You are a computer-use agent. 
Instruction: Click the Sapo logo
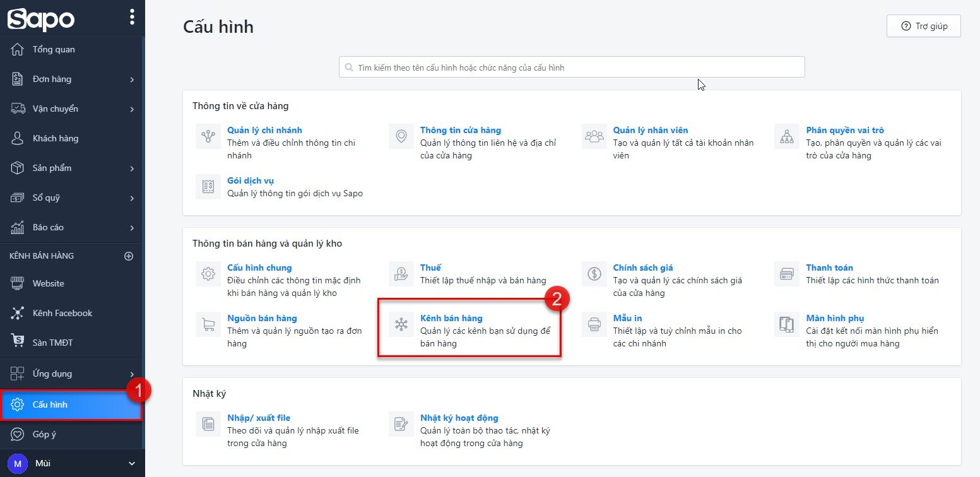[39, 18]
